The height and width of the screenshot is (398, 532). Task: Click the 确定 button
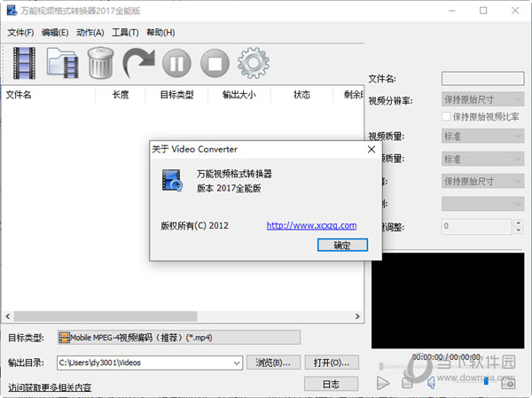[x=342, y=245]
